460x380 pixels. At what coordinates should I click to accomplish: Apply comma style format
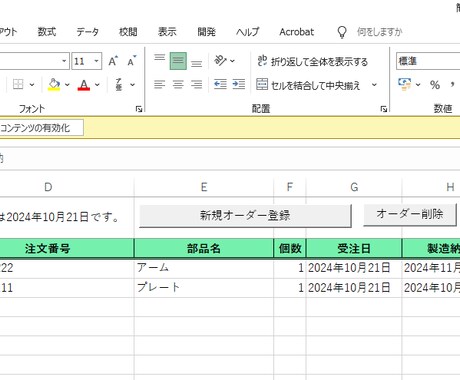(x=452, y=85)
